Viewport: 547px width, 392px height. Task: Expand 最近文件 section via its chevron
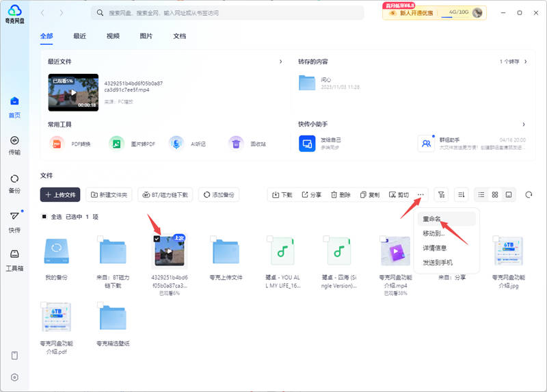click(280, 62)
